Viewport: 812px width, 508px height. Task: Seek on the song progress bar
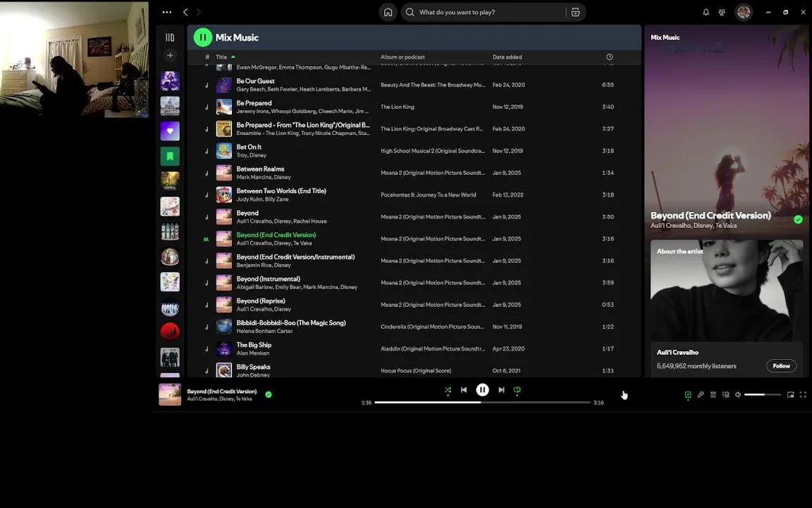pos(482,402)
